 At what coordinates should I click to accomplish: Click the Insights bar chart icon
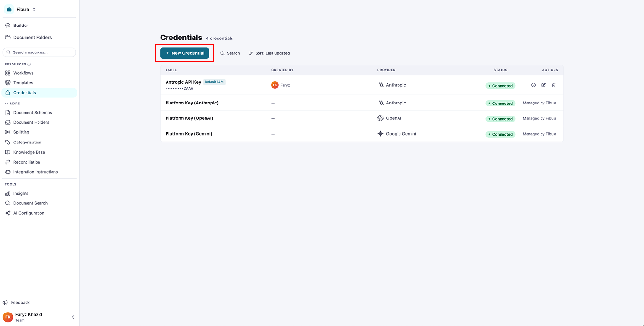point(8,193)
